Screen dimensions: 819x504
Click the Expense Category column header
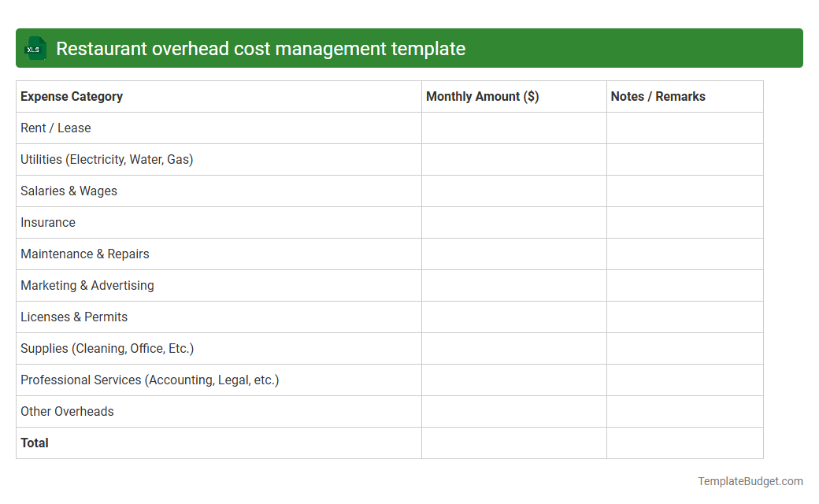pyautogui.click(x=71, y=96)
